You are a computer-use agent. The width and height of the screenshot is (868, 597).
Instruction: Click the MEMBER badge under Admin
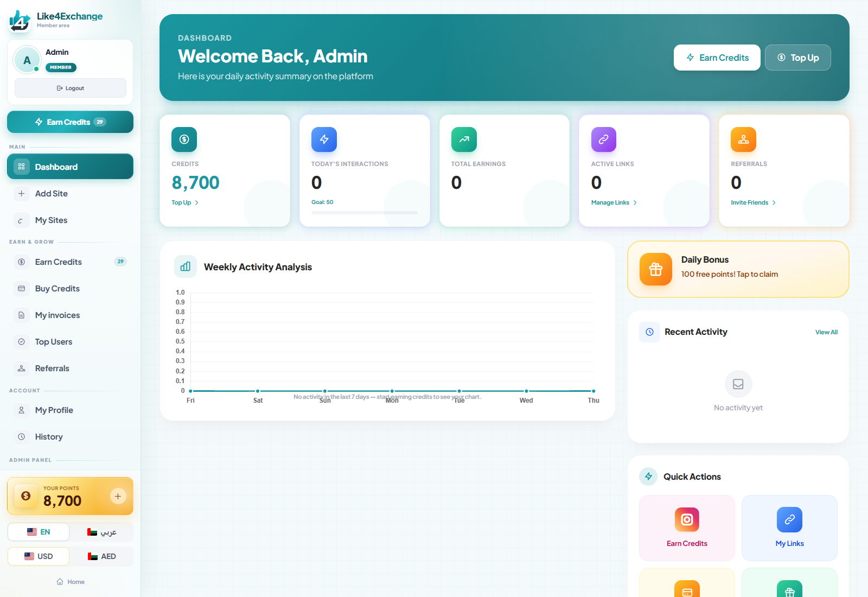pyautogui.click(x=61, y=67)
